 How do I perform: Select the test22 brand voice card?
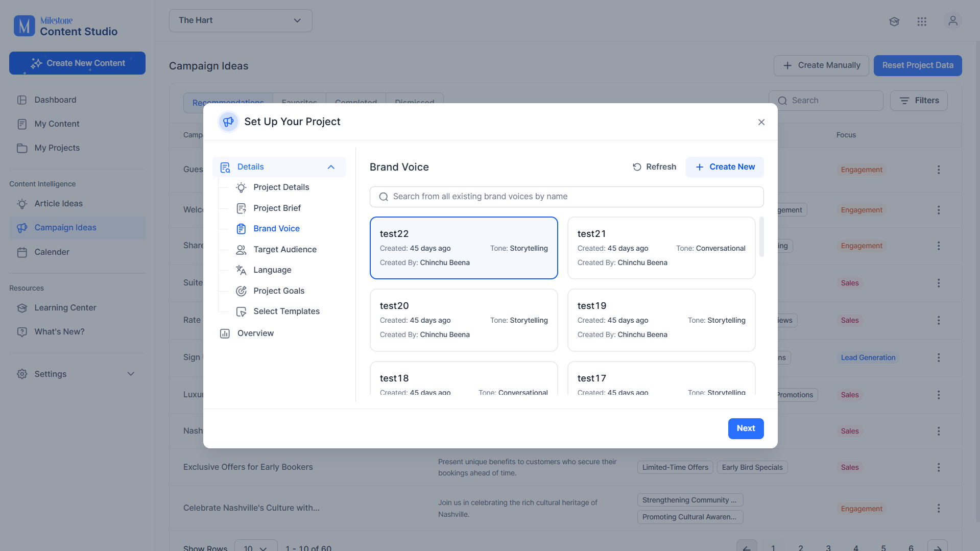464,248
